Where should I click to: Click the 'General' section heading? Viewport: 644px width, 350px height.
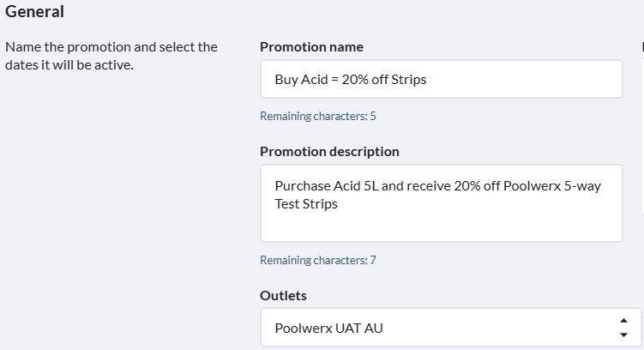pyautogui.click(x=35, y=12)
